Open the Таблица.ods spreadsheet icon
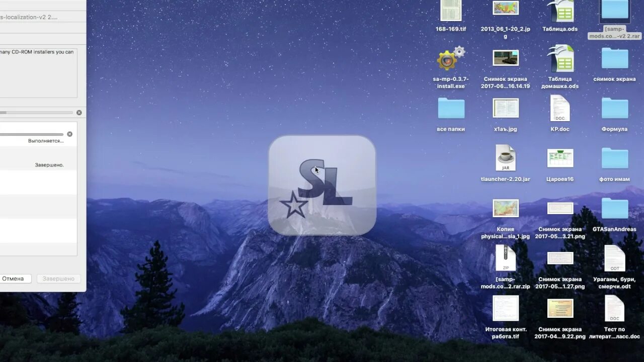644x362 pixels. pos(560,10)
